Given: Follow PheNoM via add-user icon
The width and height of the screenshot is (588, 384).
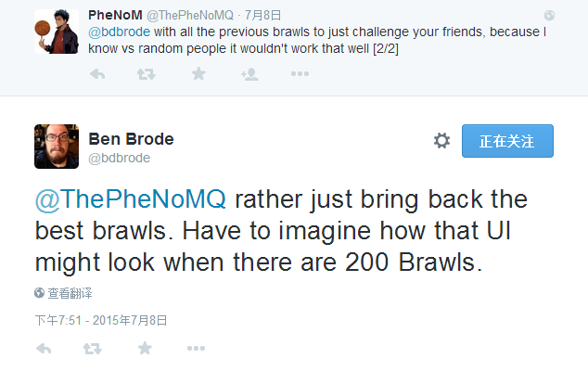Looking at the screenshot, I should point(249,74).
